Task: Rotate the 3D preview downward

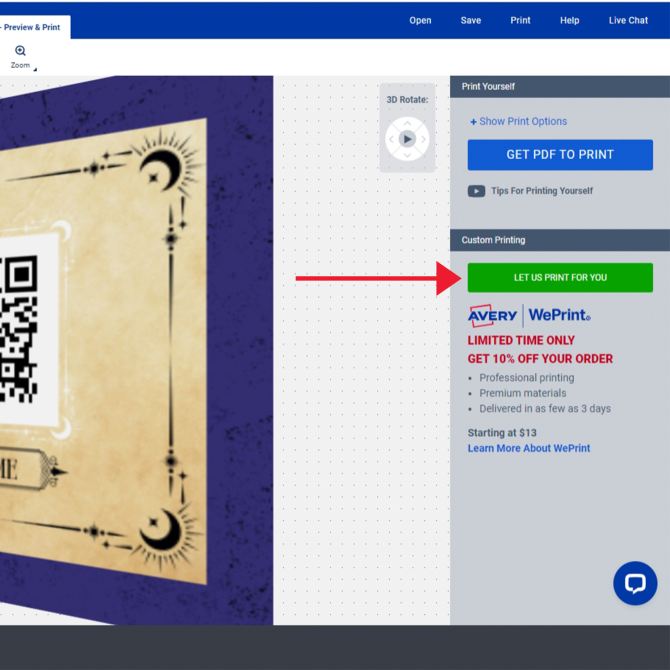Action: (x=407, y=155)
